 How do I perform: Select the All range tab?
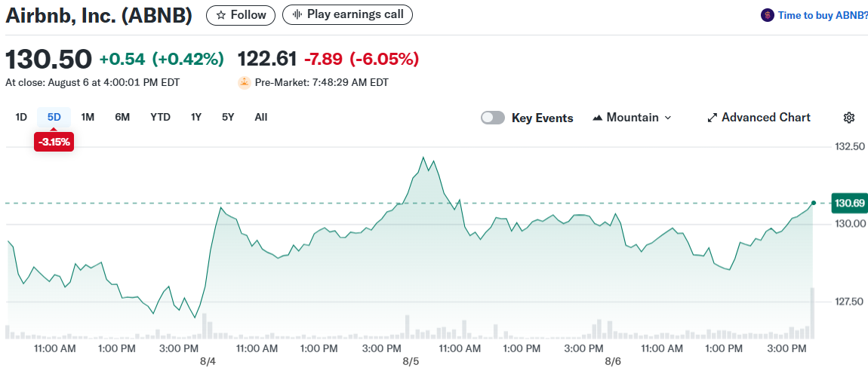pyautogui.click(x=261, y=118)
